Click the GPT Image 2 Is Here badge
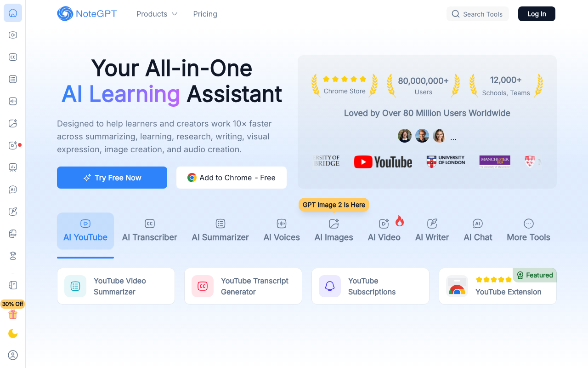 point(334,205)
